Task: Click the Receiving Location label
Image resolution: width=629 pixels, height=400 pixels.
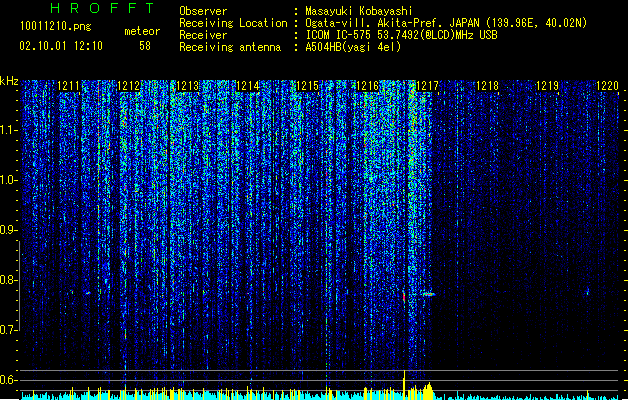Action: coord(233,23)
